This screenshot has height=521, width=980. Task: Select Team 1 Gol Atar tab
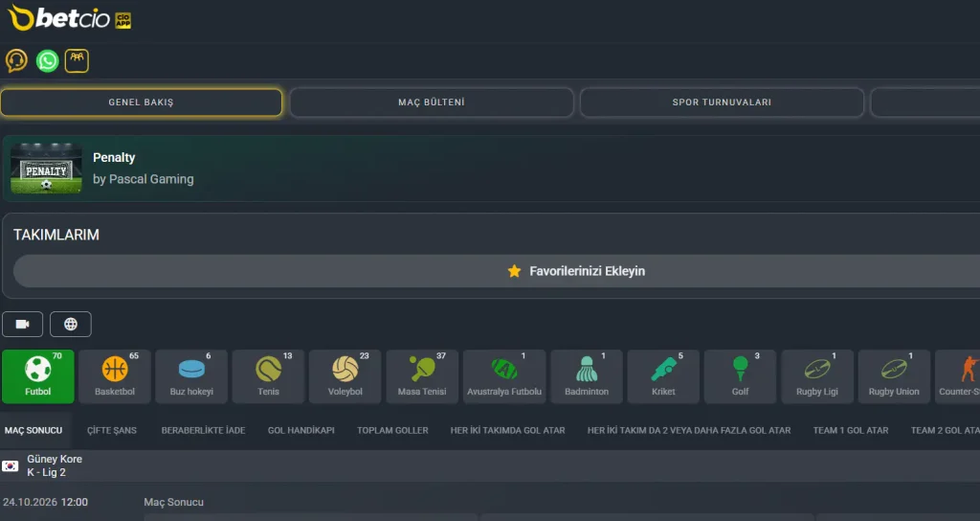click(x=851, y=430)
